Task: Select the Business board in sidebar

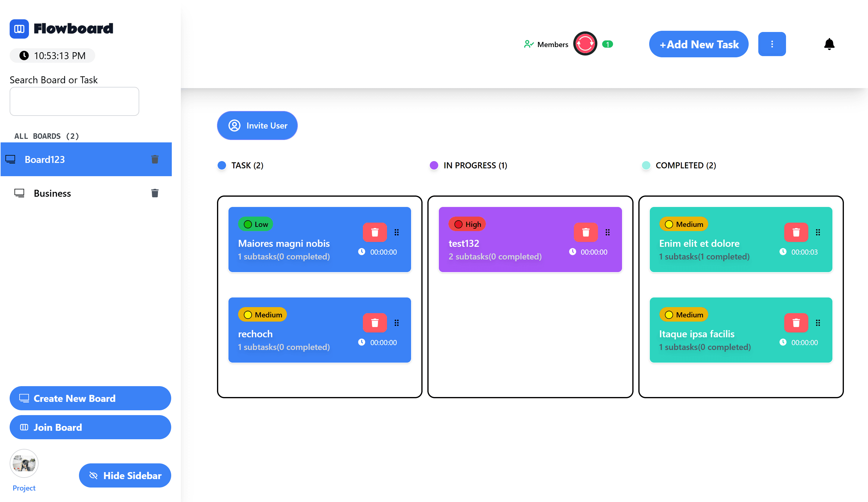Action: (52, 193)
